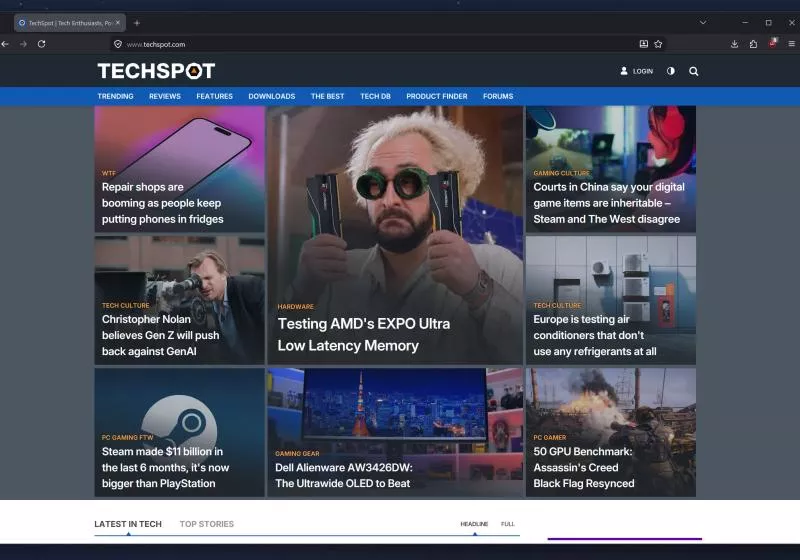Switch to LATEST IN TECH tab
Screen dimensions: 800x560
pos(128,524)
